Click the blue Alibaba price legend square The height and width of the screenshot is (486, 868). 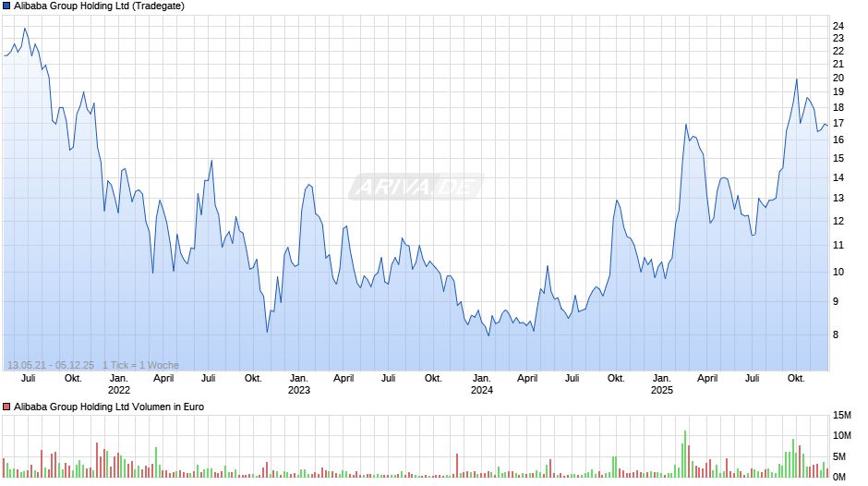[x=6, y=6]
